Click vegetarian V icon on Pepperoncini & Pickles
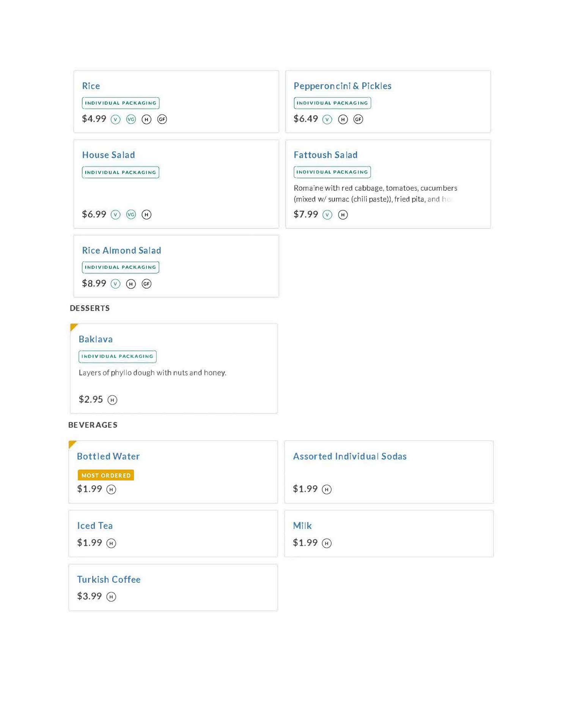This screenshot has width=563, height=728. (327, 119)
